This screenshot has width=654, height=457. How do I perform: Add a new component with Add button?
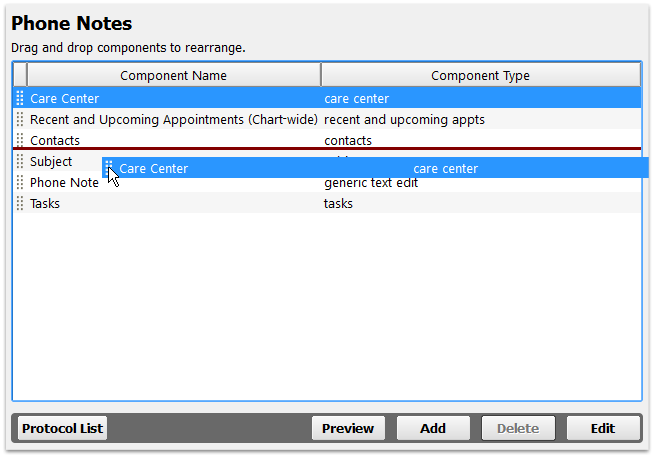pyautogui.click(x=433, y=428)
